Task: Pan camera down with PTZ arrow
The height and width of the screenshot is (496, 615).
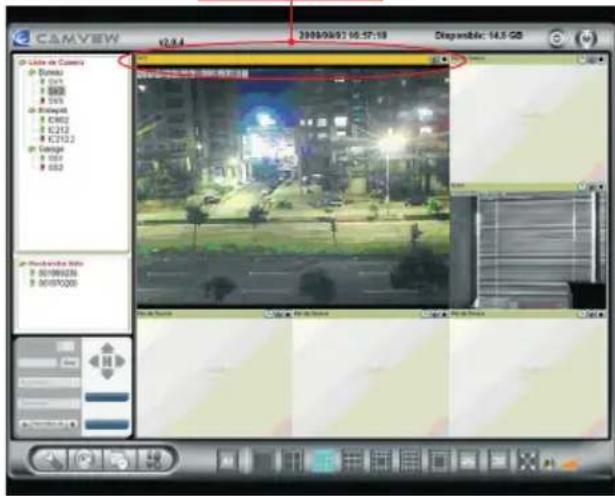Action: (107, 374)
